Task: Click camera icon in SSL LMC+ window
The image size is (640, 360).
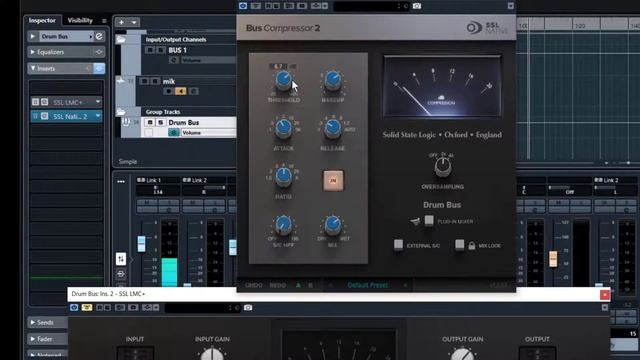Action: [x=248, y=307]
